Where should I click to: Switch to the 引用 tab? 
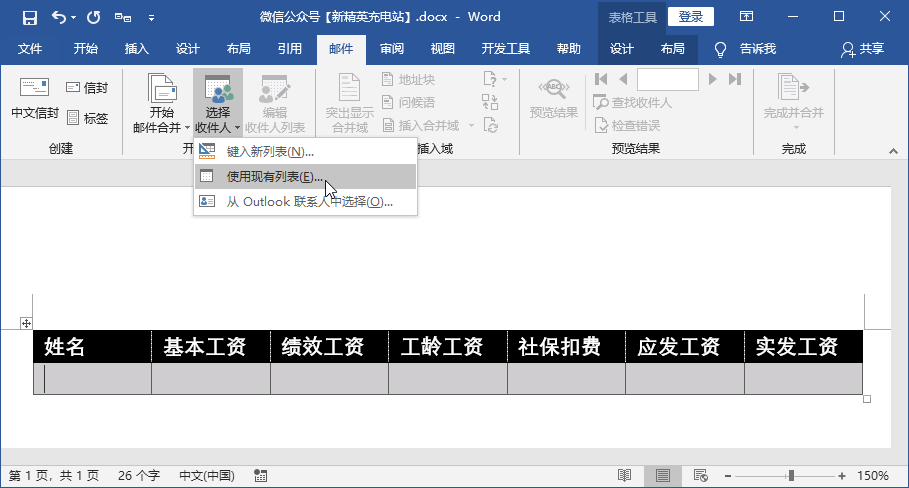pyautogui.click(x=289, y=49)
